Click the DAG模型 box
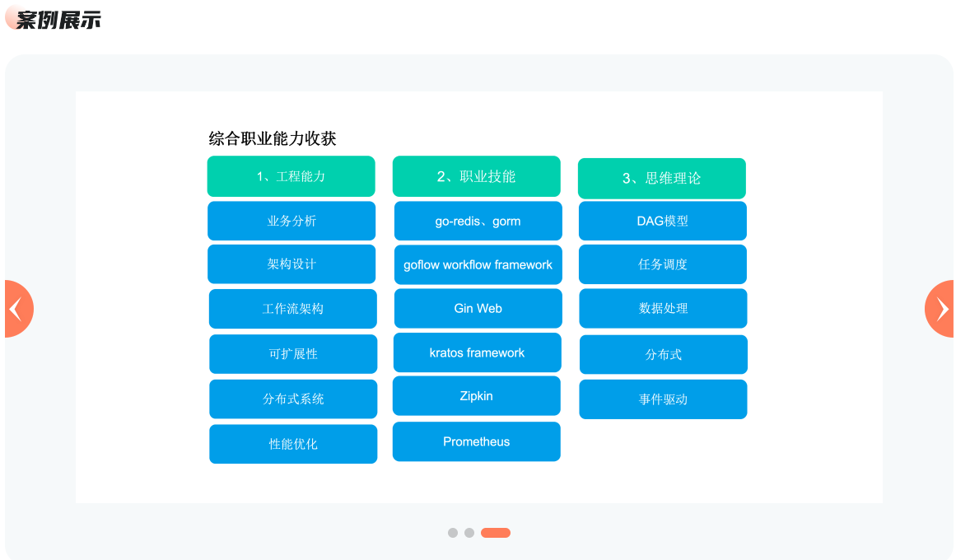The height and width of the screenshot is (560, 956). point(662,221)
